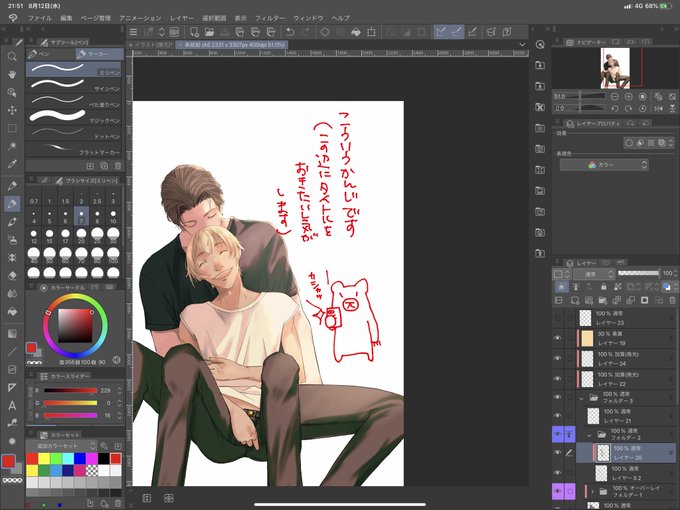The height and width of the screenshot is (510, 680).
Task: Hide layer レイヤー 24 with its eye icon
Action: coord(558,358)
